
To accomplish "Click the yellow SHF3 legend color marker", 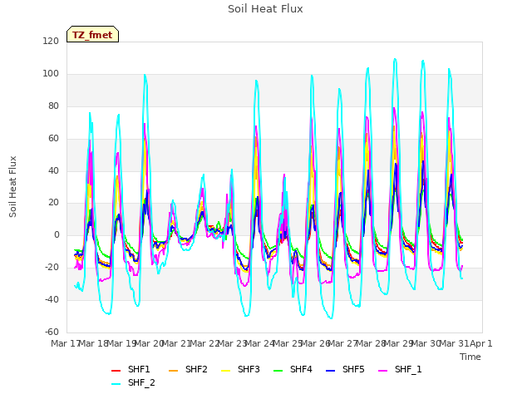I will pos(225,371).
